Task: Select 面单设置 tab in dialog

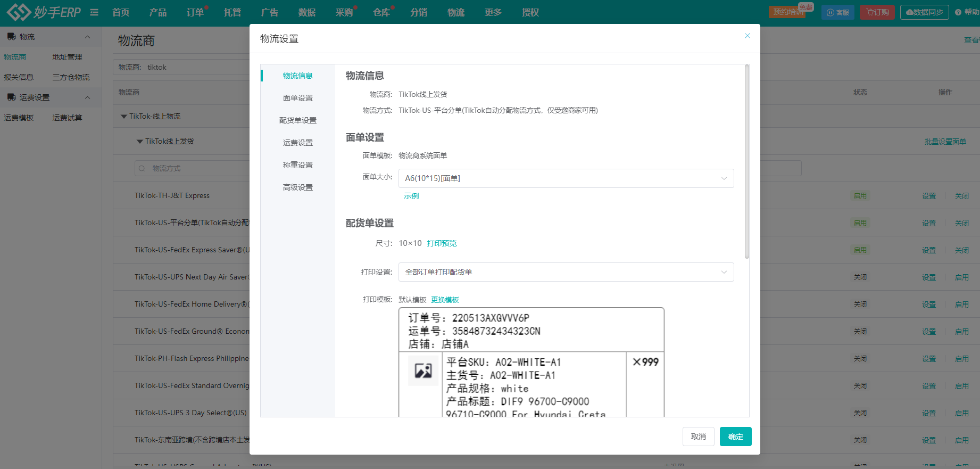Action: [298, 98]
